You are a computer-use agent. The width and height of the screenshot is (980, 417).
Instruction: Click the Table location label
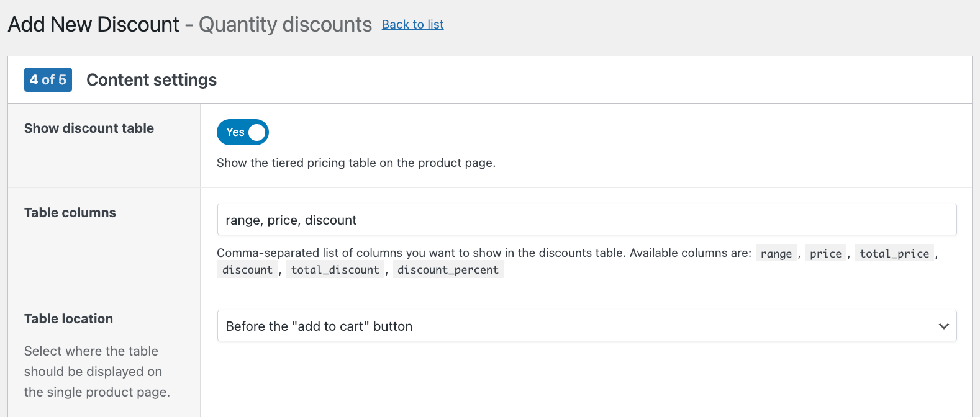(x=68, y=319)
